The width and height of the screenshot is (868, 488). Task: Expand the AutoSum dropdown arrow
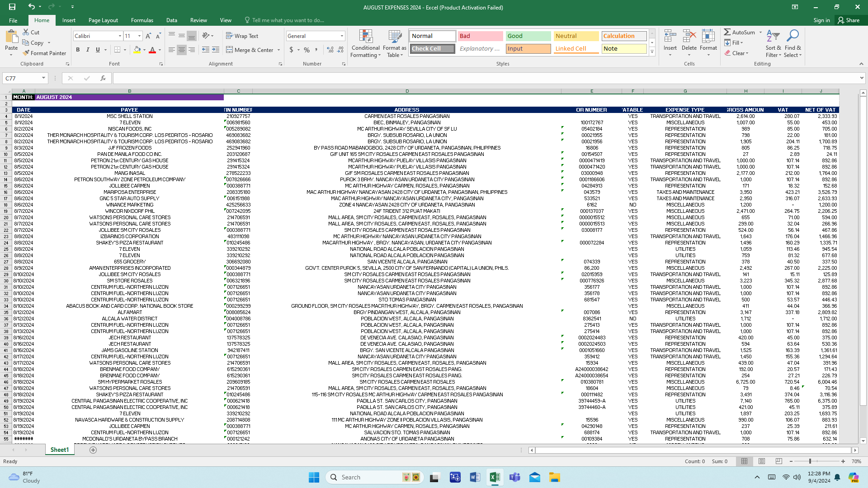760,32
